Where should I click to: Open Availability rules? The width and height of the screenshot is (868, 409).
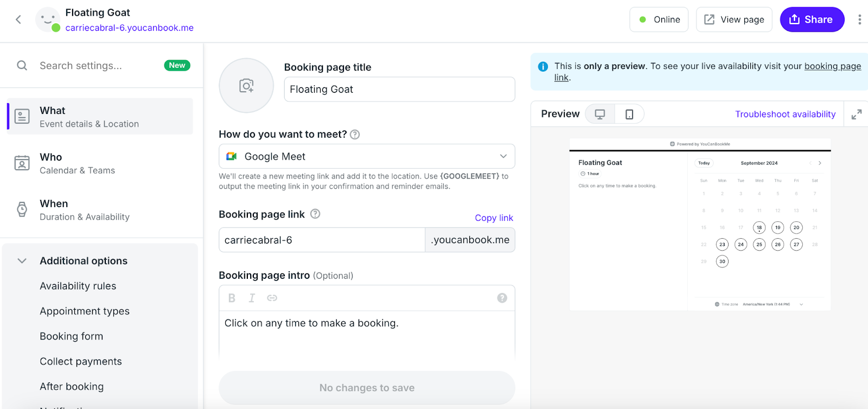click(x=78, y=286)
